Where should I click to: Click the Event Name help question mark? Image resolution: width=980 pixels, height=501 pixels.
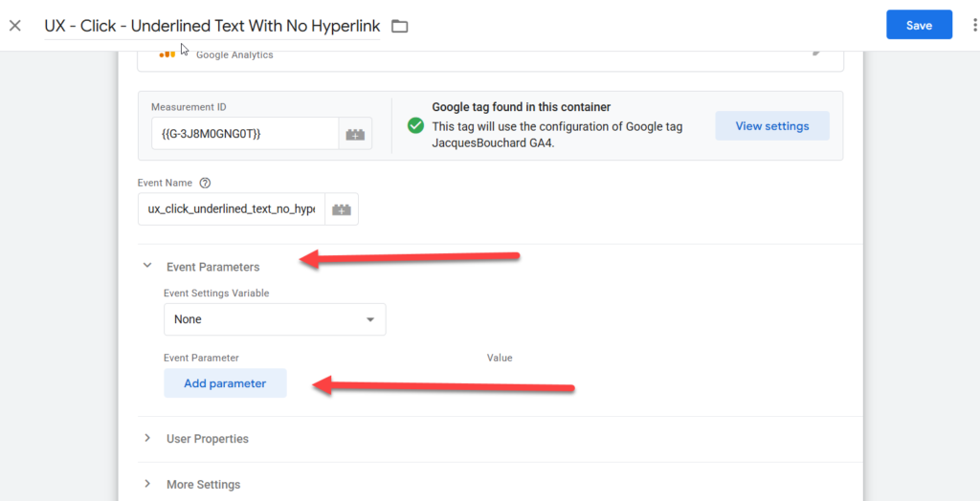pos(205,183)
